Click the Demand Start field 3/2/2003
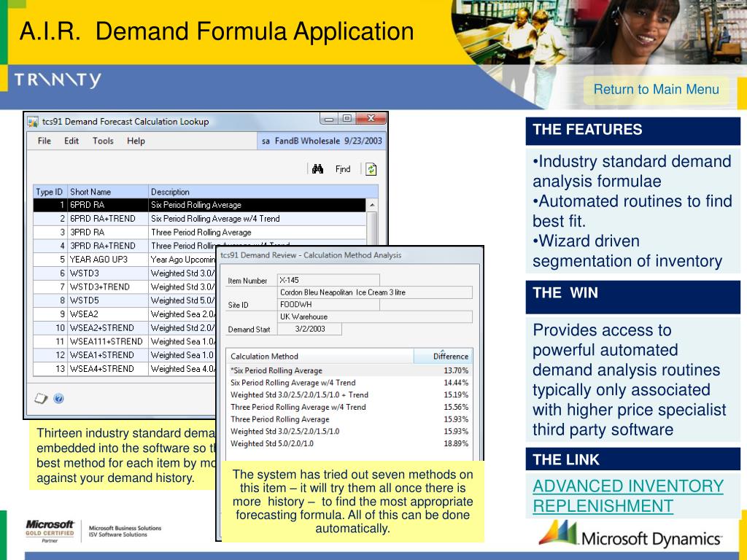Viewport: 747px width, 560px height. 309,329
